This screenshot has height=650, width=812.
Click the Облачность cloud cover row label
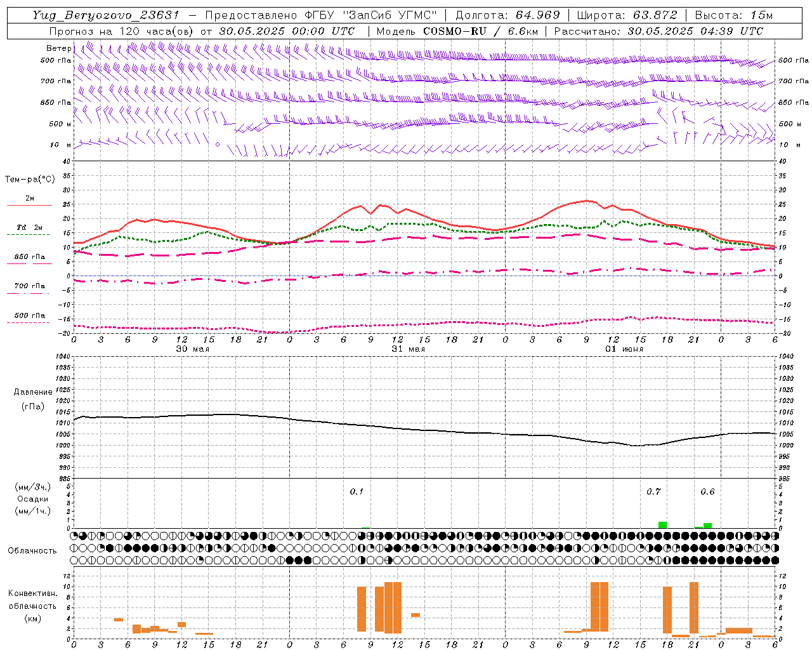click(x=32, y=550)
